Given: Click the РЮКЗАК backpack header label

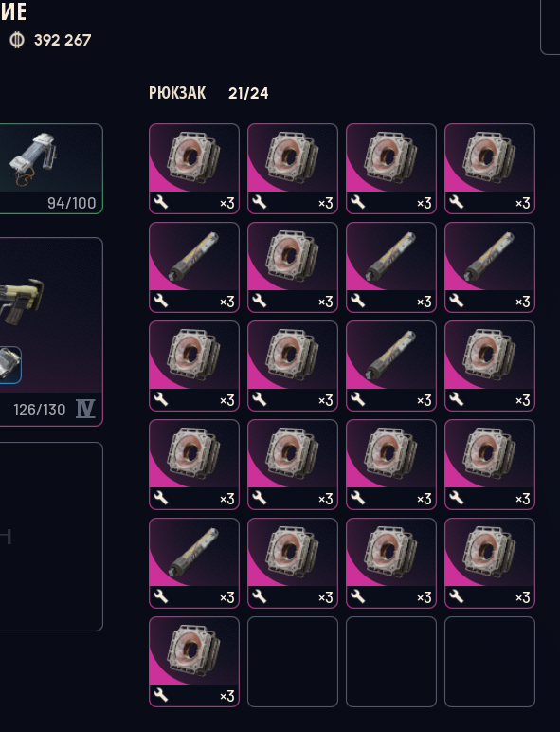Looking at the screenshot, I should tap(177, 93).
